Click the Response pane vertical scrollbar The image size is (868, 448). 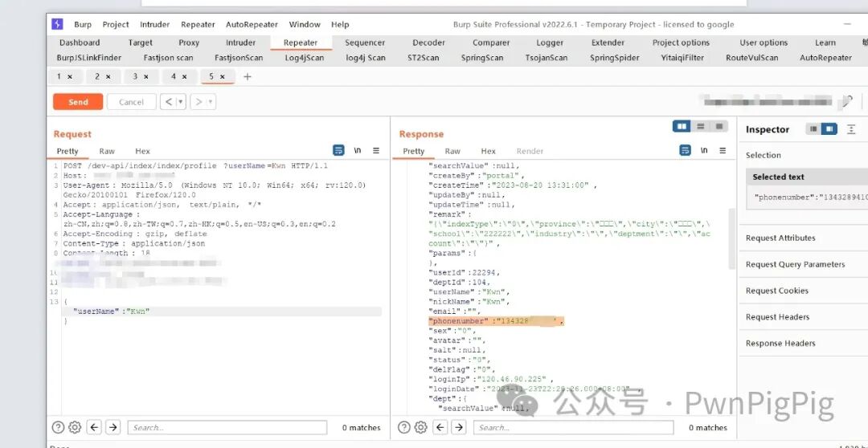click(x=732, y=239)
